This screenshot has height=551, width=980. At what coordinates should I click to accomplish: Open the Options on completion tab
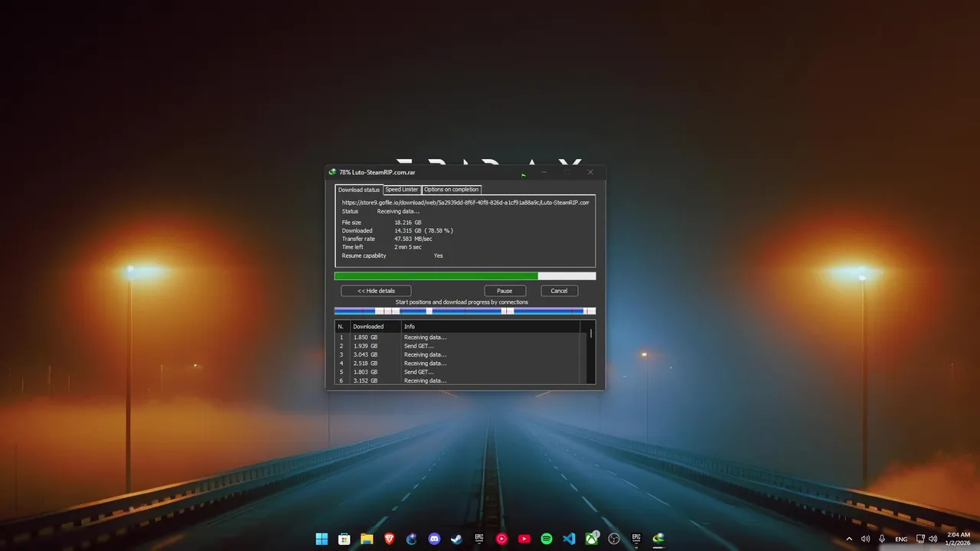[x=452, y=189]
